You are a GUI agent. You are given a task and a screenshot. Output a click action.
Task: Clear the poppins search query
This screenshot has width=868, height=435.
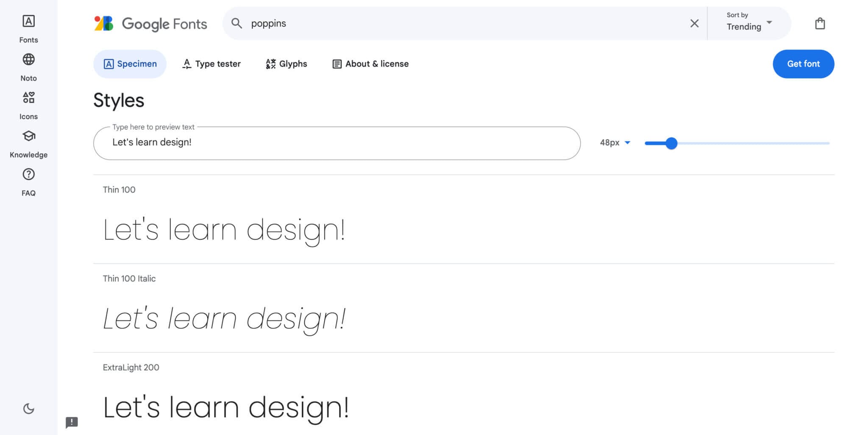(694, 23)
